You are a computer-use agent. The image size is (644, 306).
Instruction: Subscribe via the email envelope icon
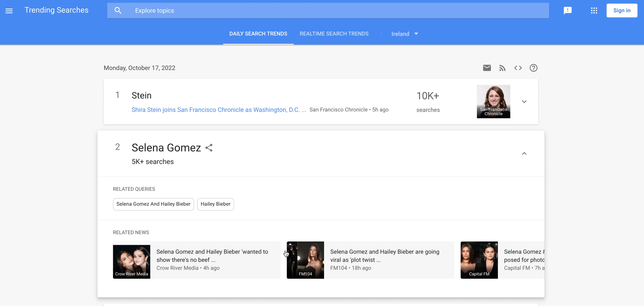487,68
